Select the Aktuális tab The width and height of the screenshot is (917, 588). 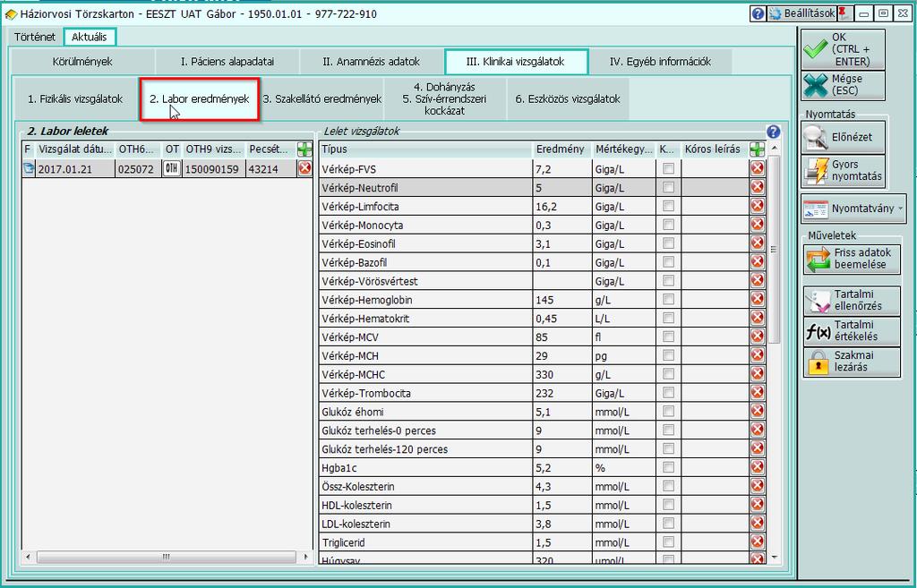90,37
